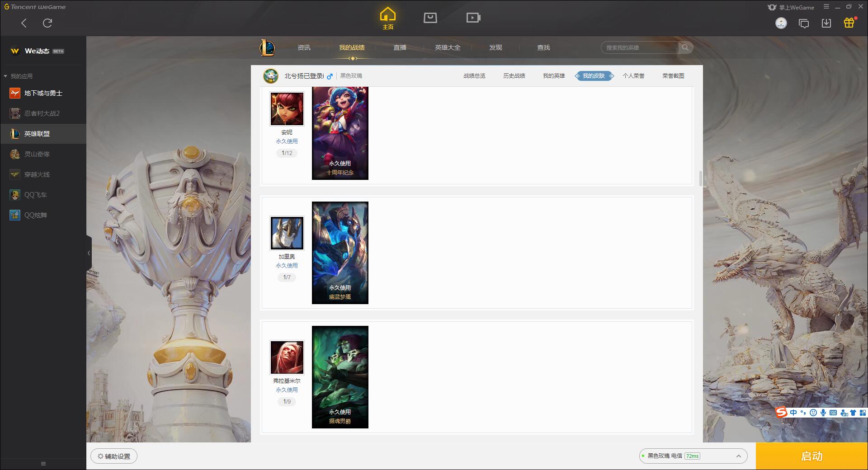Screen dimensions: 868x470
Task: Click the sidebar bottom menu lines icon
Action: click(43, 464)
